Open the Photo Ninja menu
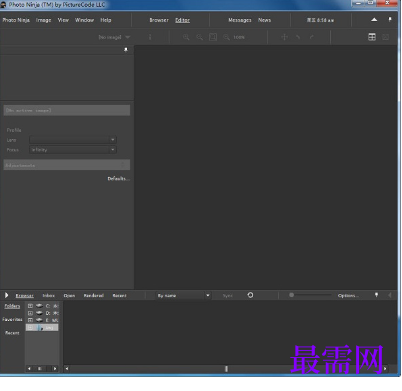 pos(16,20)
